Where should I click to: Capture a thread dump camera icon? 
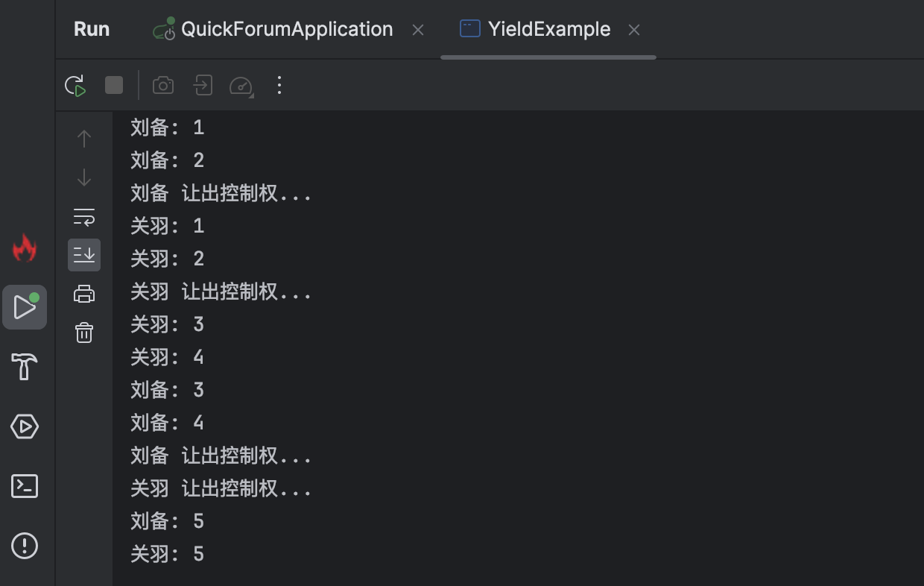pyautogui.click(x=163, y=86)
